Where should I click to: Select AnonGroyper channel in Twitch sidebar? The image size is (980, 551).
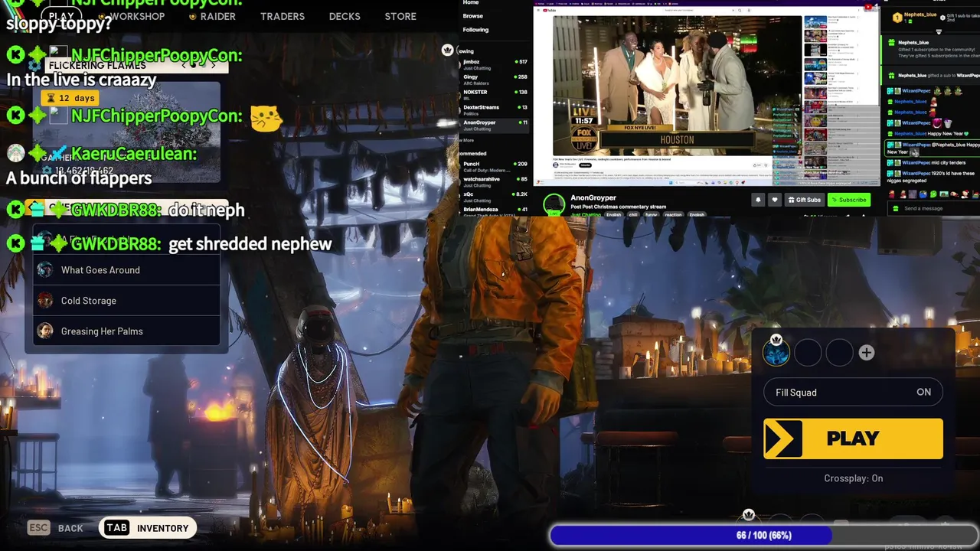pyautogui.click(x=495, y=126)
